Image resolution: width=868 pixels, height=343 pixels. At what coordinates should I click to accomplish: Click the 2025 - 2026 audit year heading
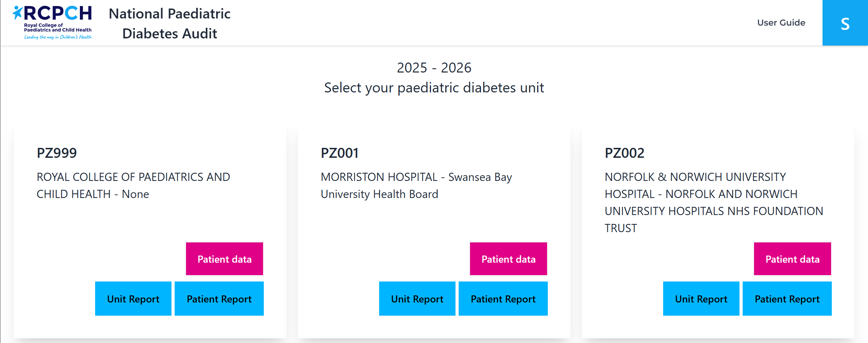pyautogui.click(x=434, y=68)
